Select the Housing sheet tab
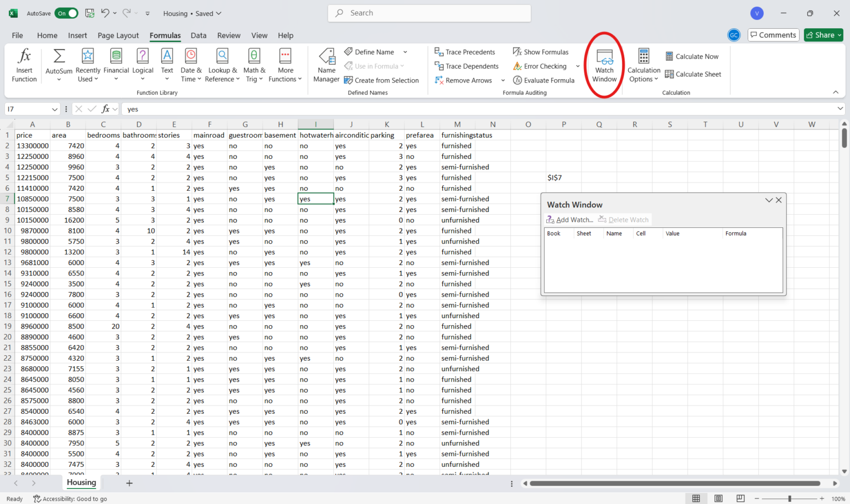 81,482
